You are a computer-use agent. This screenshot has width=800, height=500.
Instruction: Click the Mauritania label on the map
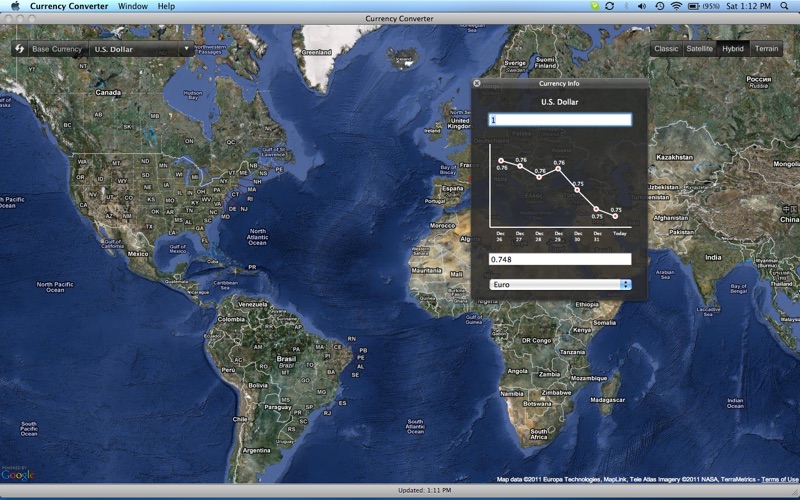[x=426, y=270]
